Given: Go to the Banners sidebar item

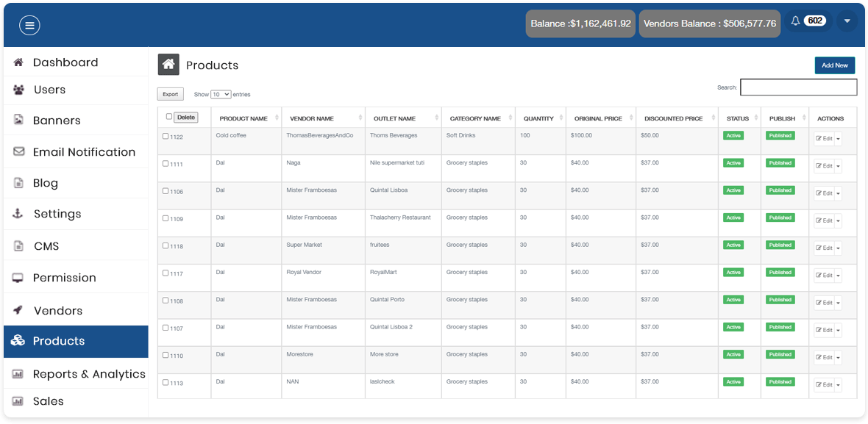Looking at the screenshot, I should 57,121.
